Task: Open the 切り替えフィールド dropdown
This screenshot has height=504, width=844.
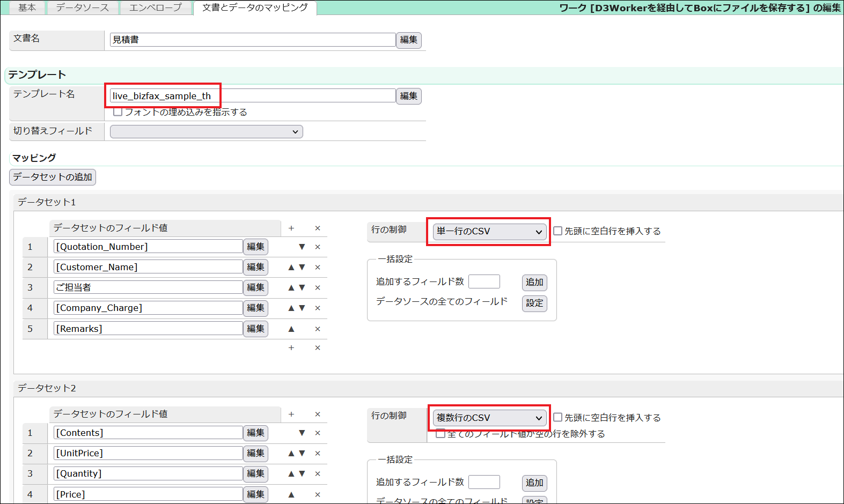Action: (206, 132)
